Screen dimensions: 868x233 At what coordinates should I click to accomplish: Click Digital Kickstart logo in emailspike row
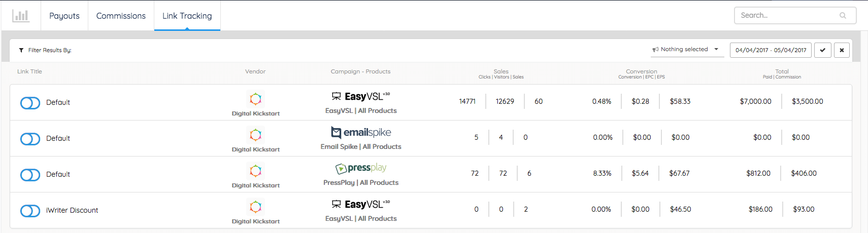[255, 134]
